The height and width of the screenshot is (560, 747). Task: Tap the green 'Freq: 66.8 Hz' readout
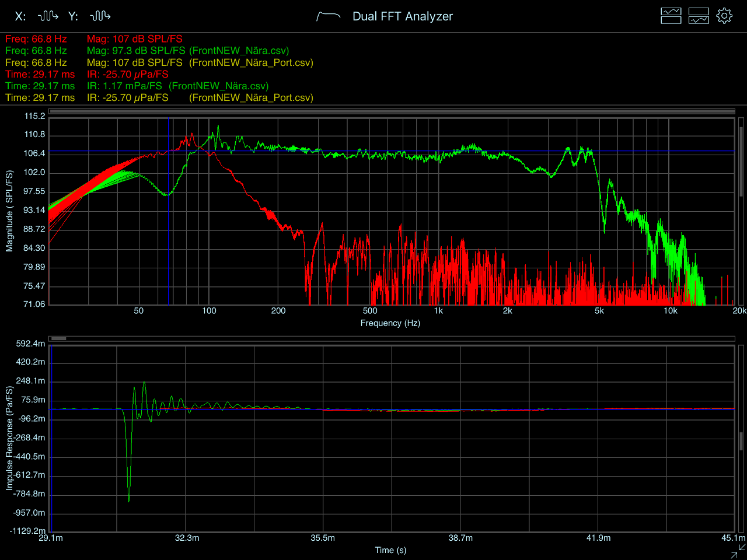pos(36,51)
